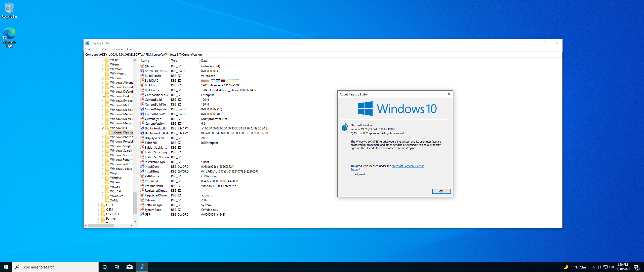
Task: Click the Registry Editor taskbar icon
Action: click(x=142, y=267)
